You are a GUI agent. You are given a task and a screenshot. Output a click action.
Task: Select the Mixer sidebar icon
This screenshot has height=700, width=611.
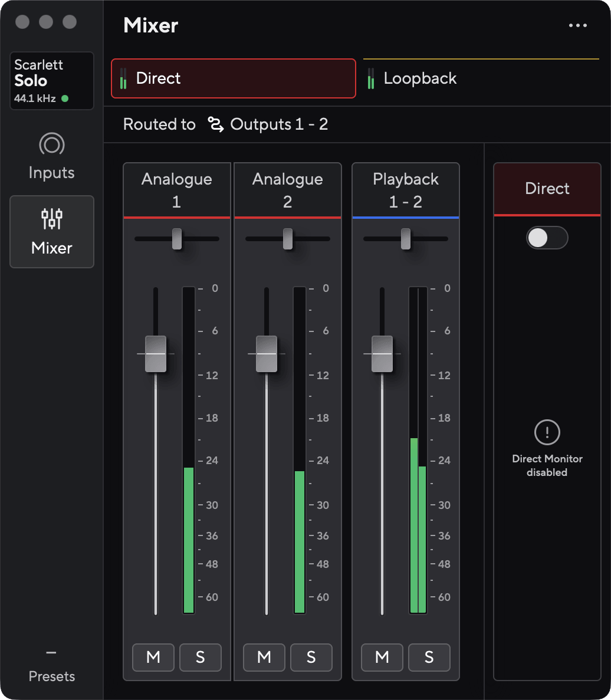(x=52, y=219)
